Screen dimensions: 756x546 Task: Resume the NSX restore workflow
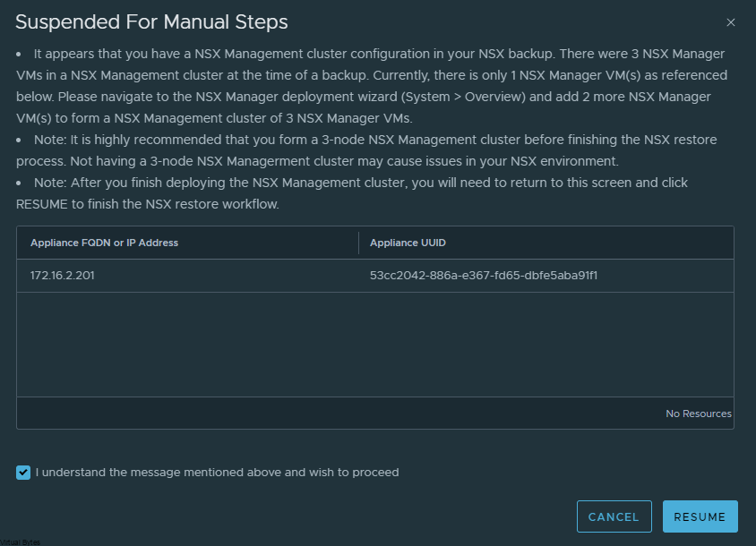(x=700, y=516)
